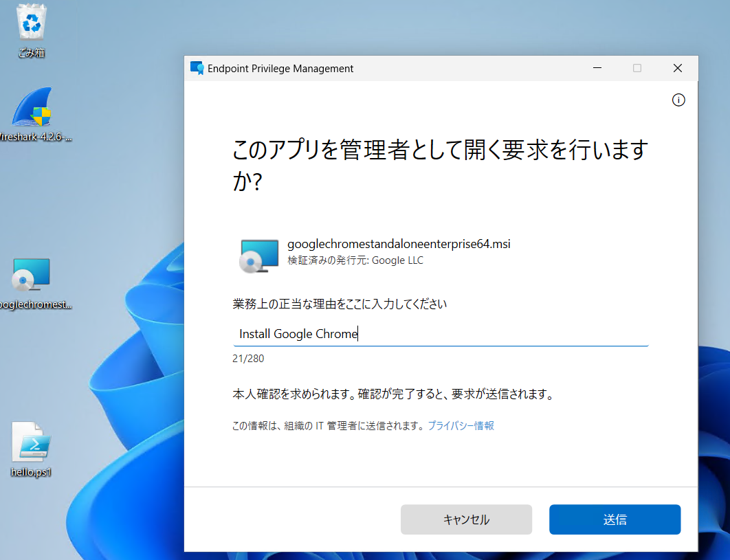
Task: Click the 送信 (Send) button
Action: coord(615,519)
